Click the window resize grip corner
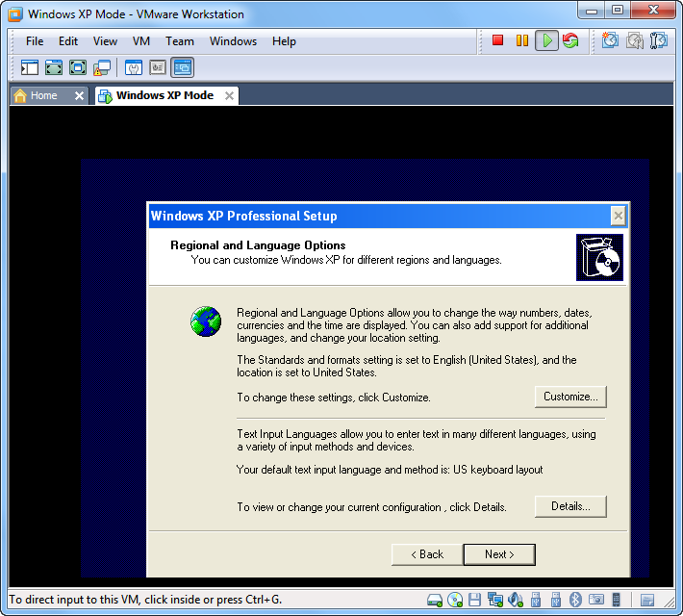The height and width of the screenshot is (616, 683). click(669, 603)
